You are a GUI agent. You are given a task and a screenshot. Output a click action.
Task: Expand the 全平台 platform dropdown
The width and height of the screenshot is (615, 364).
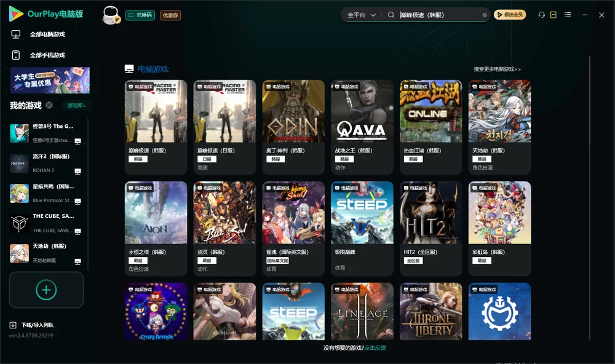pyautogui.click(x=361, y=15)
